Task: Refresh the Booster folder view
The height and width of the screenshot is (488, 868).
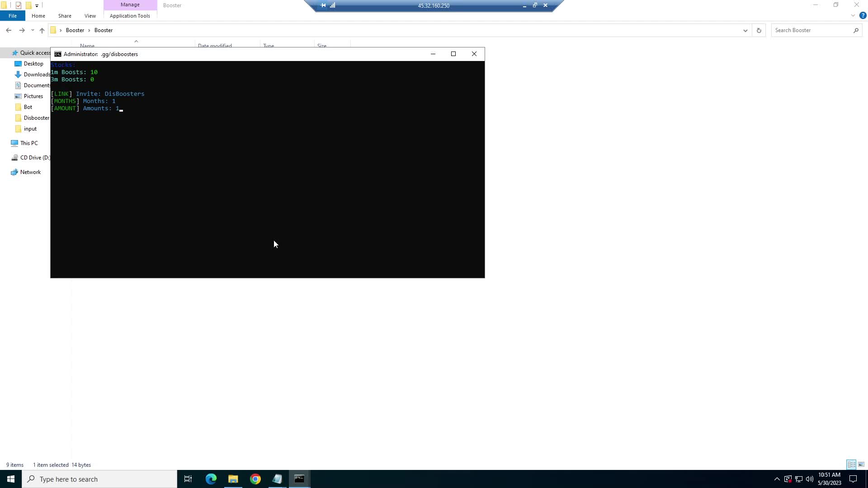Action: pos(759,30)
